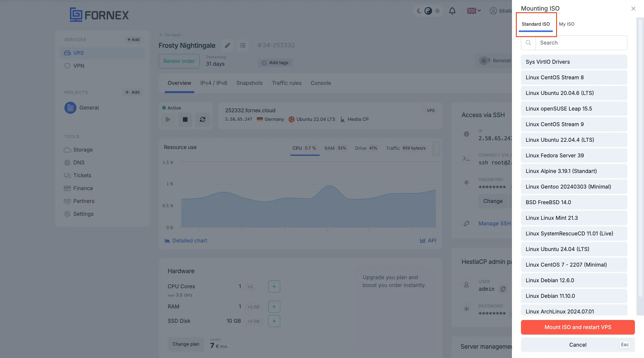Switch to IPv4 / IPv6 tab
Screen dimensions: 644x358
(x=214, y=83)
